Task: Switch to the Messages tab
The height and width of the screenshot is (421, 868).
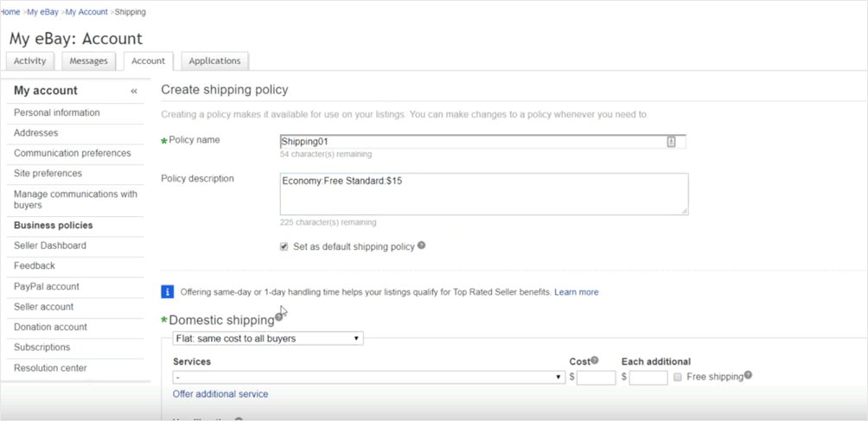Action: pos(88,61)
